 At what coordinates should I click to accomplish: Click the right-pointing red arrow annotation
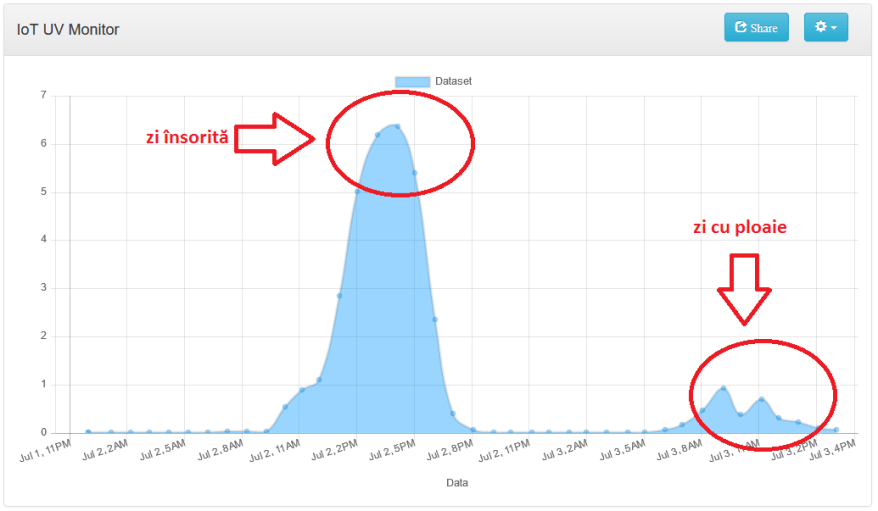(275, 137)
